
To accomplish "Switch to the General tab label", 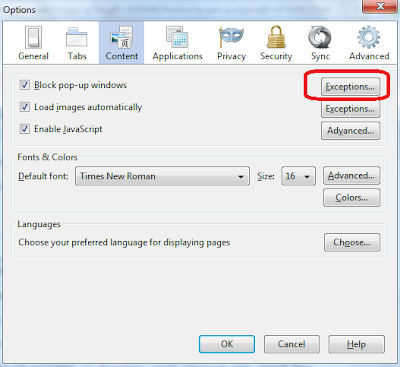I will coord(33,56).
